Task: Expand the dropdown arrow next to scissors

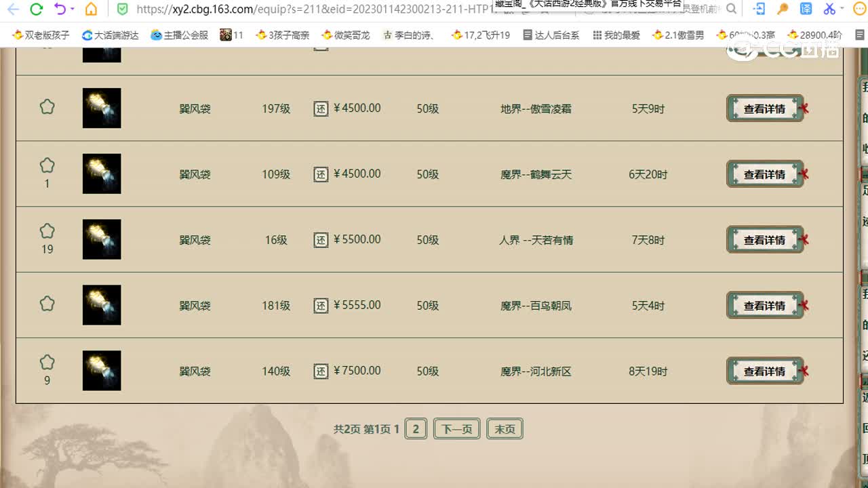Action: (842, 9)
